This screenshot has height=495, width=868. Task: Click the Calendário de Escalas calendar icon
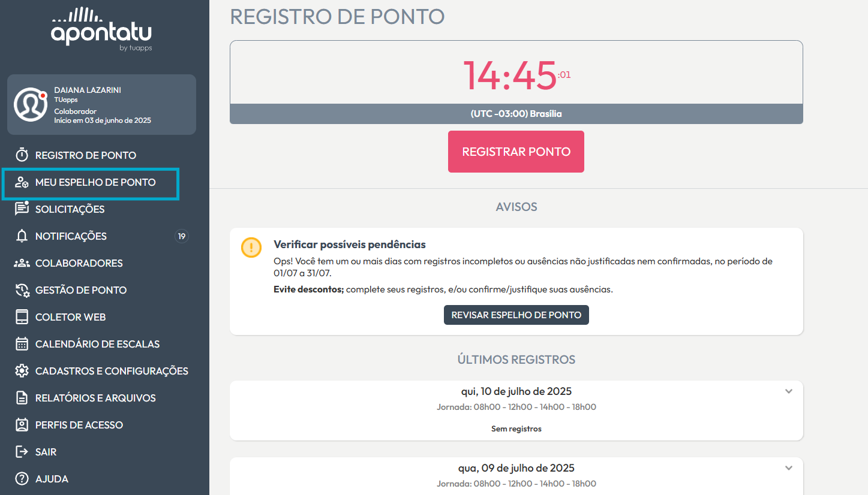pos(22,344)
